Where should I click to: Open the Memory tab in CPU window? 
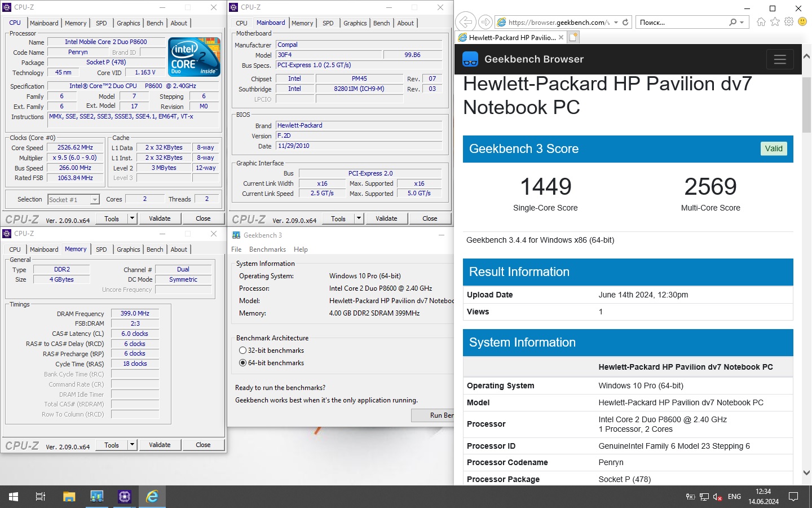(76, 23)
